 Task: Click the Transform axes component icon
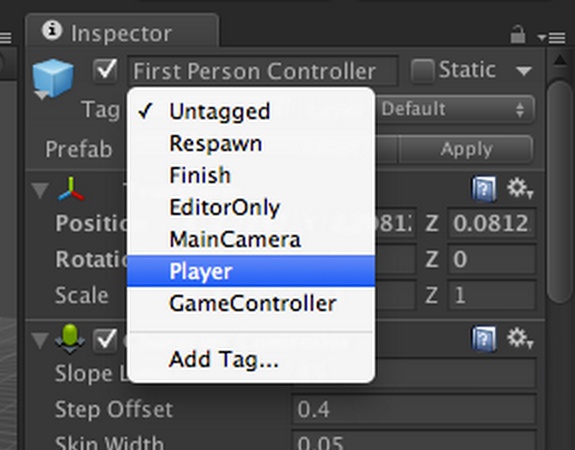point(71,190)
